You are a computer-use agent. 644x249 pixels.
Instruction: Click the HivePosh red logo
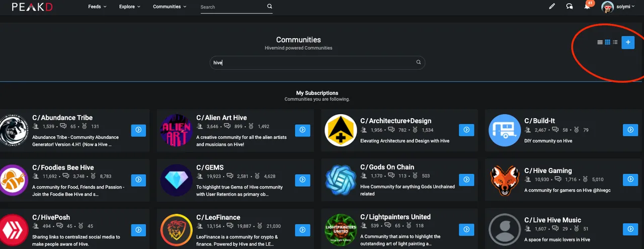14,230
